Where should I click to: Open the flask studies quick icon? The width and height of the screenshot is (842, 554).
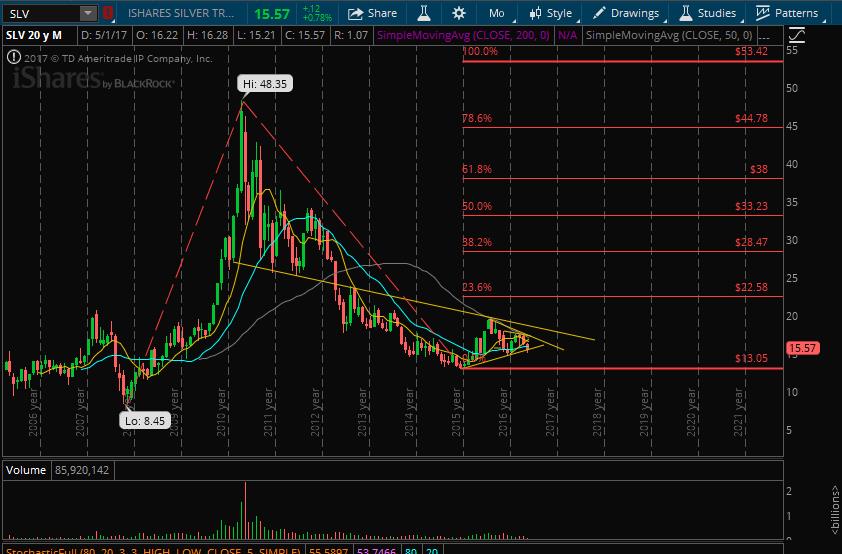[424, 13]
